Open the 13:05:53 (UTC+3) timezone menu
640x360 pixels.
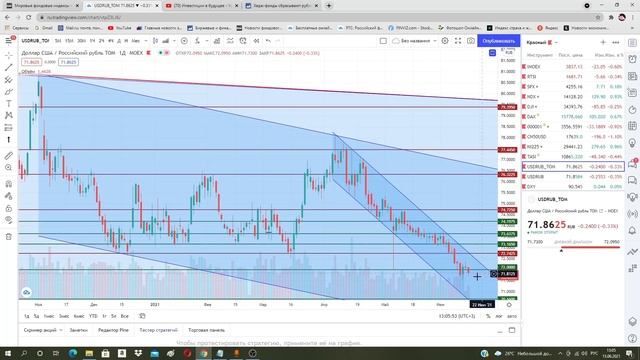(x=457, y=316)
